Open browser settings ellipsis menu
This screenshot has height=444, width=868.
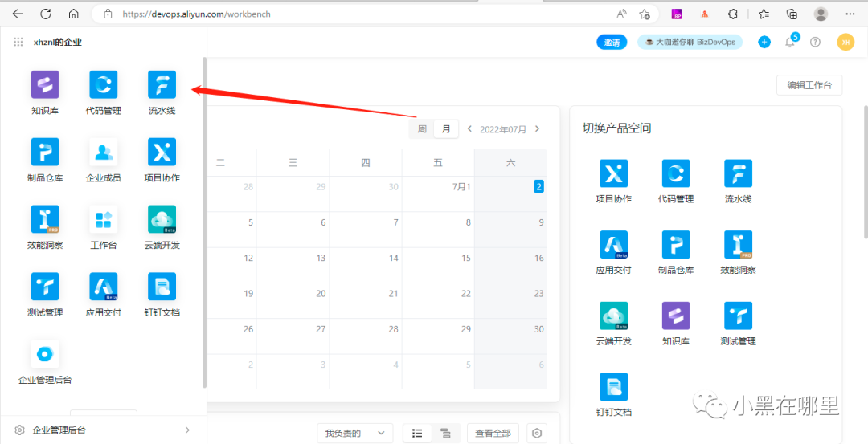click(x=850, y=14)
